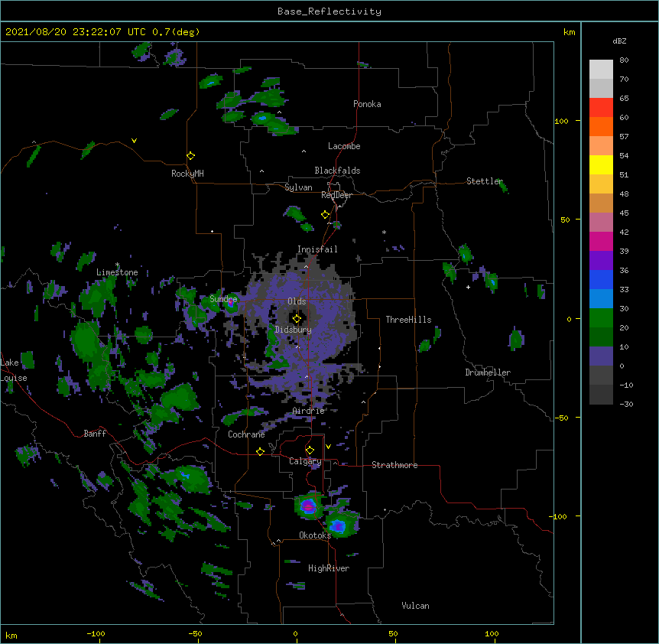
Task: Click the yellow V marker northwest of RockyMH
Action: tap(134, 141)
